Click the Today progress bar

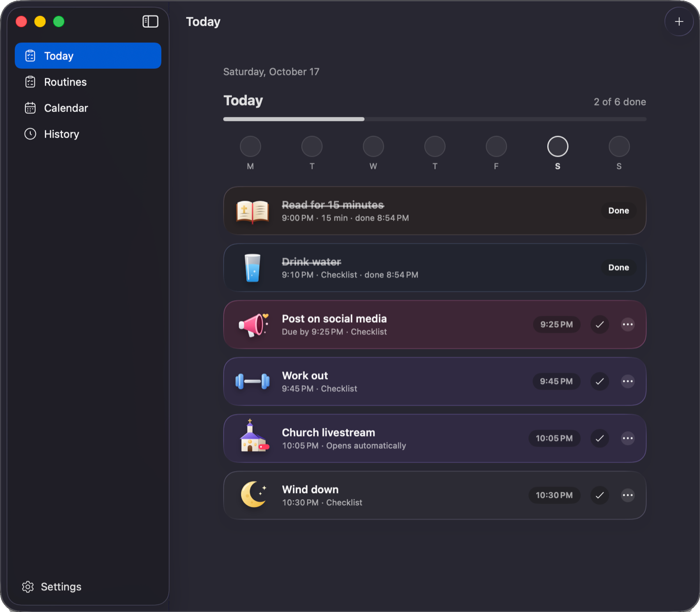tap(435, 119)
